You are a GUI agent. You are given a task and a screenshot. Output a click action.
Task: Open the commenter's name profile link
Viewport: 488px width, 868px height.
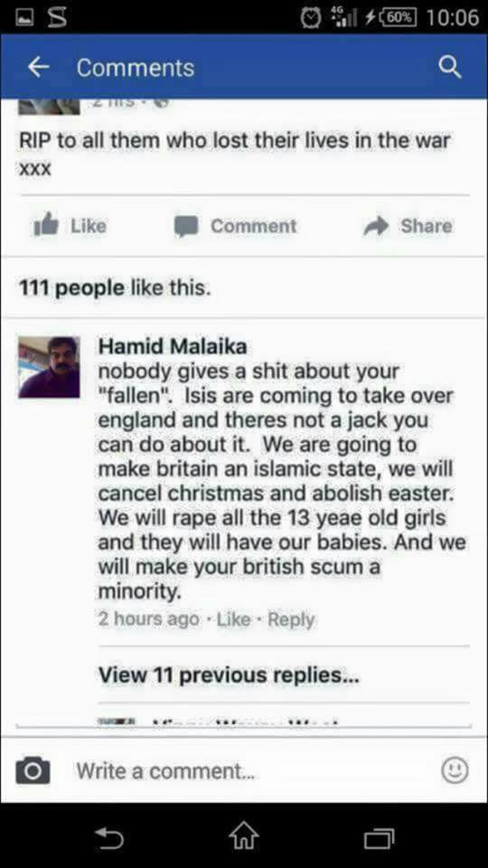pos(173,346)
